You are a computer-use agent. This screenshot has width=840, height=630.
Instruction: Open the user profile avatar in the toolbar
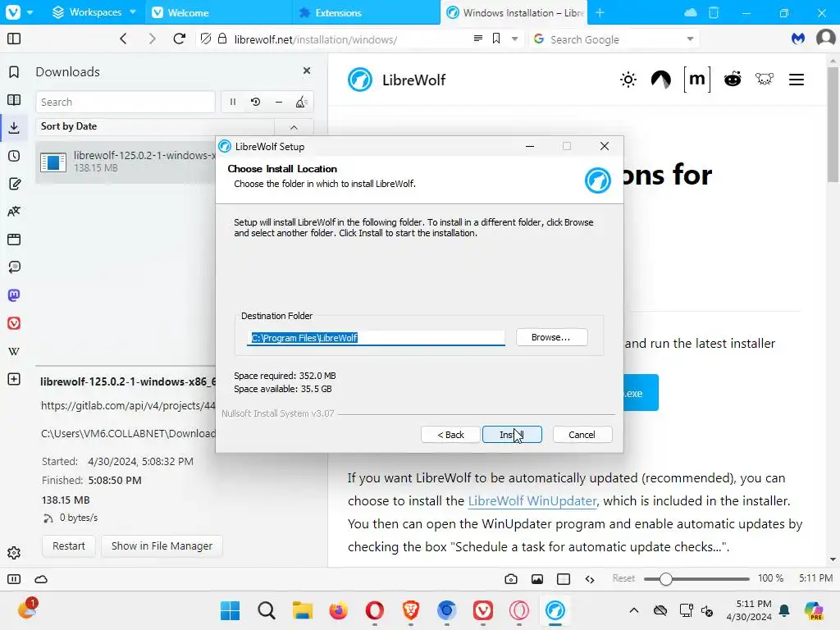tap(826, 38)
